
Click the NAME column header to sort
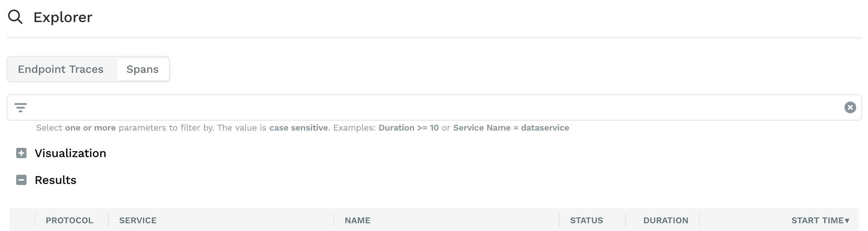click(x=357, y=220)
